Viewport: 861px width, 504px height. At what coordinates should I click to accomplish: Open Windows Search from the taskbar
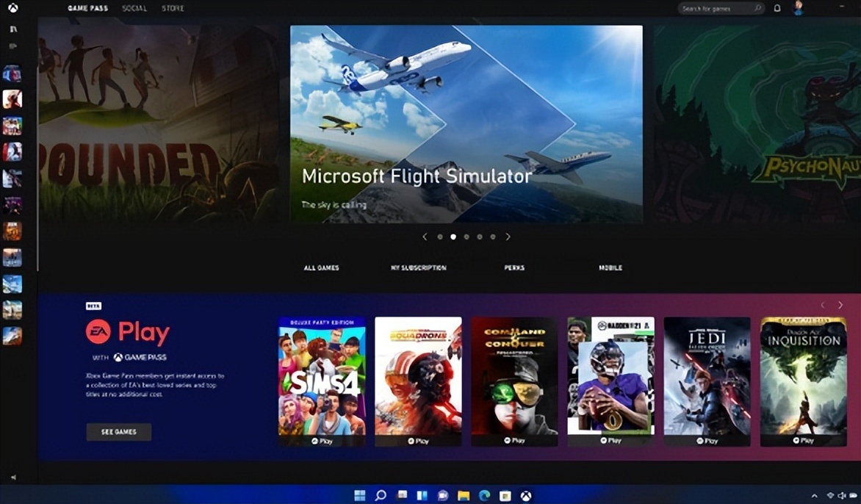(x=380, y=496)
